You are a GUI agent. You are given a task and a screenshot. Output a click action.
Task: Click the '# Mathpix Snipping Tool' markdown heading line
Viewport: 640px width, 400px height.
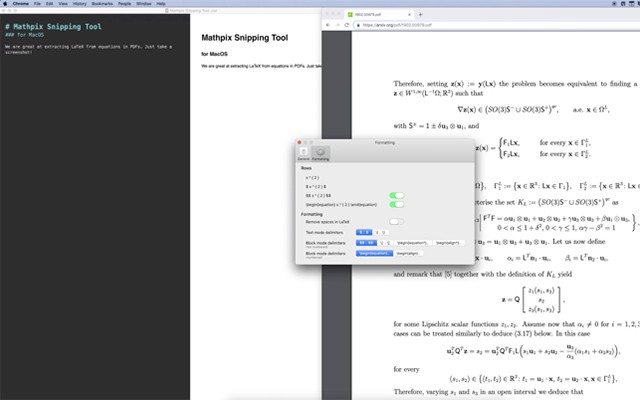(x=53, y=27)
